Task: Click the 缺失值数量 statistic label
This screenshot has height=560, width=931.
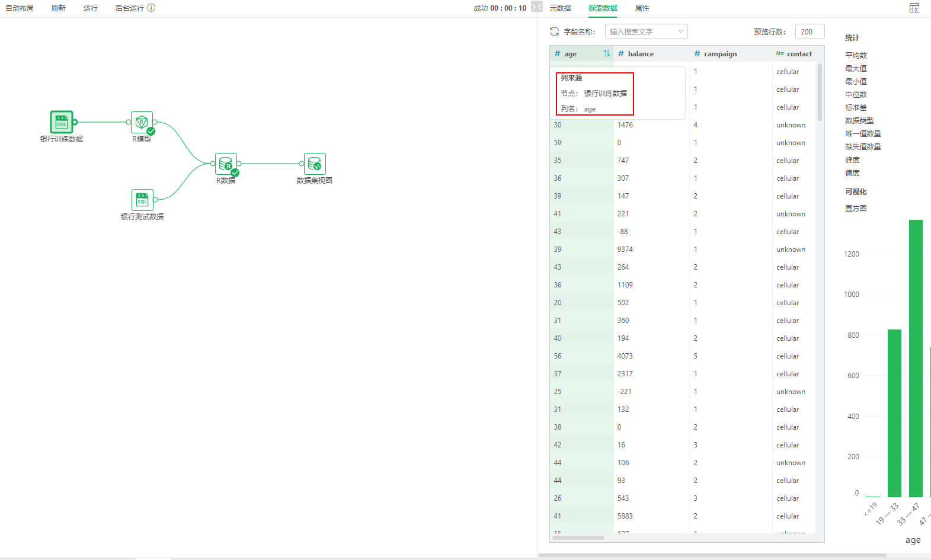Action: [x=863, y=146]
